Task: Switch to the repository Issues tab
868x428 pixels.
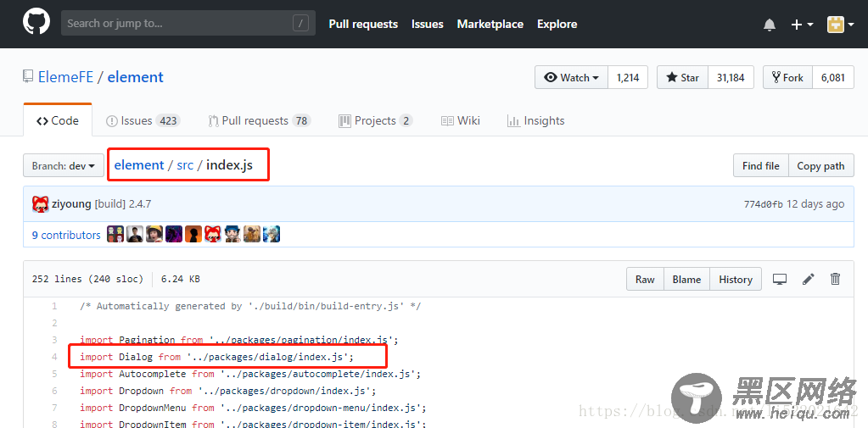Action: [143, 120]
